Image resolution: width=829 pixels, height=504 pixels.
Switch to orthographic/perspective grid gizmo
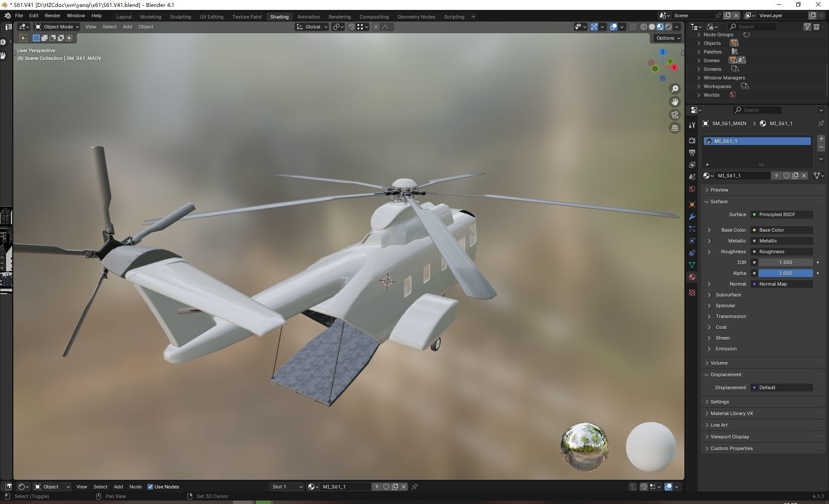(674, 128)
